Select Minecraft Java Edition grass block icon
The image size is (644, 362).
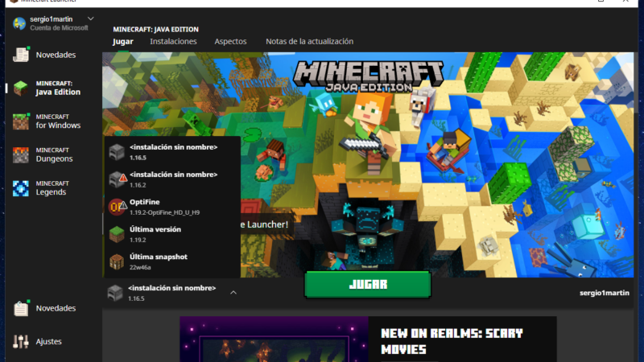click(x=21, y=88)
